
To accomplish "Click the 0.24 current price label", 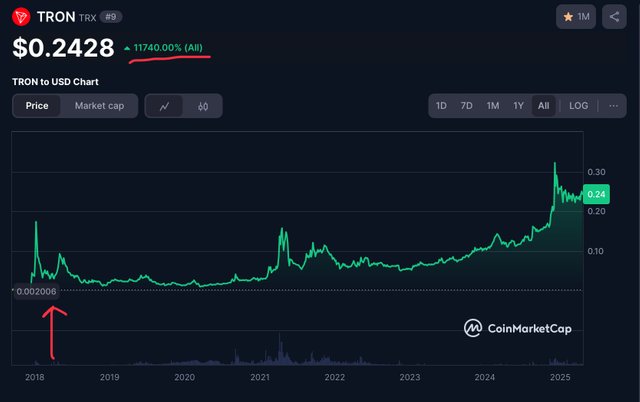I will click(597, 195).
